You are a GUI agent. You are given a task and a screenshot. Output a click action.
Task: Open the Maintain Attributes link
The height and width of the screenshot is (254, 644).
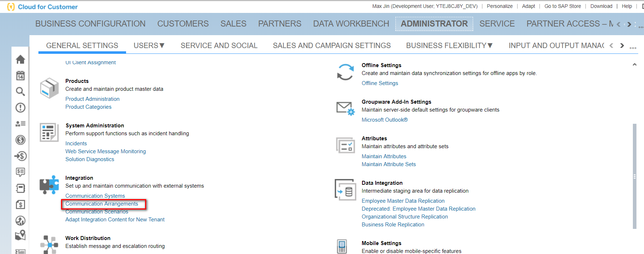point(384,156)
